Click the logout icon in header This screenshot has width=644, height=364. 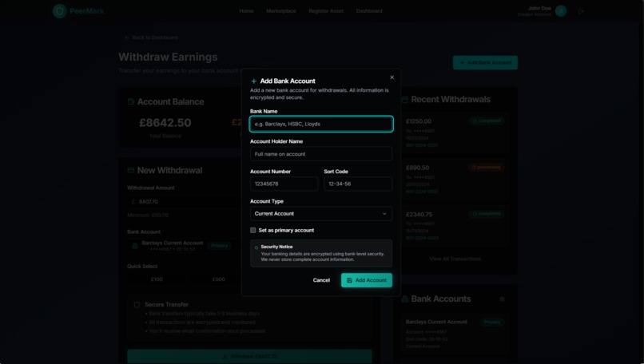click(x=581, y=11)
